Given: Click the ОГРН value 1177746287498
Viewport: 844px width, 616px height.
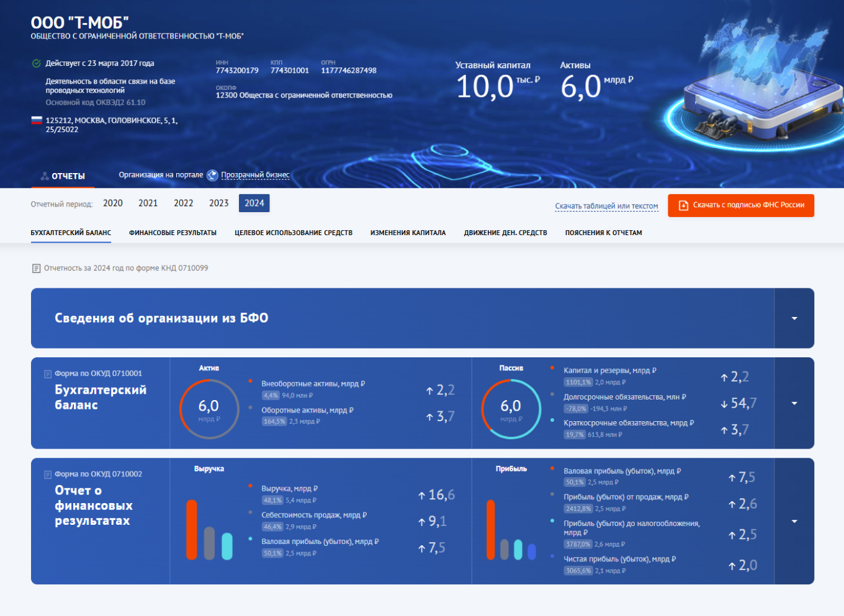Looking at the screenshot, I should 349,71.
